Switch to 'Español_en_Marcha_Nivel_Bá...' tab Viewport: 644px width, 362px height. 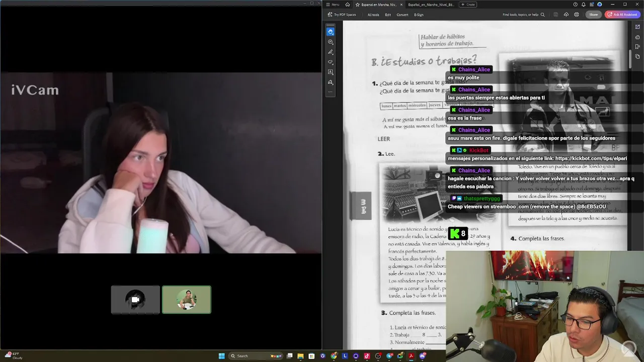[431, 5]
